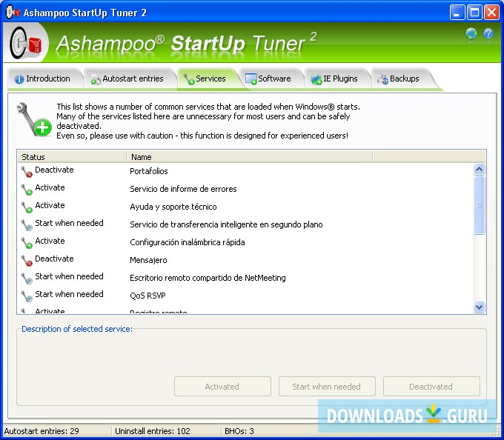The height and width of the screenshot is (440, 504).
Task: Maximize the StartUp Tuner window
Action: pos(474,13)
